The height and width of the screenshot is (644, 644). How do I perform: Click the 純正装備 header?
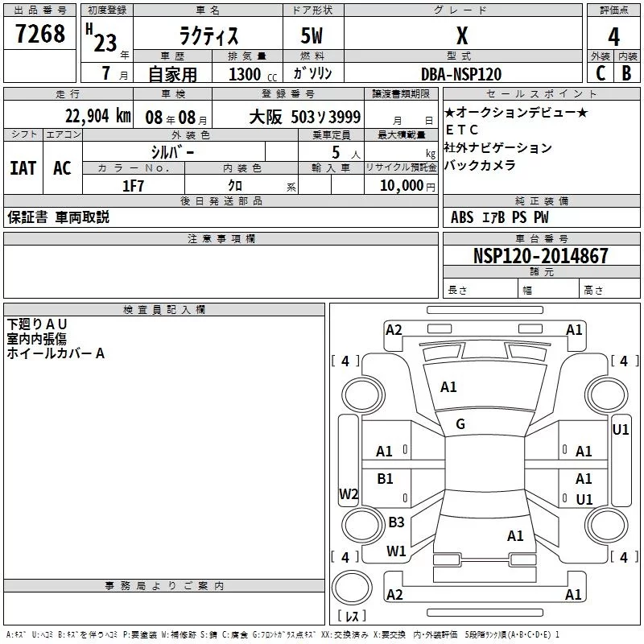click(x=542, y=200)
